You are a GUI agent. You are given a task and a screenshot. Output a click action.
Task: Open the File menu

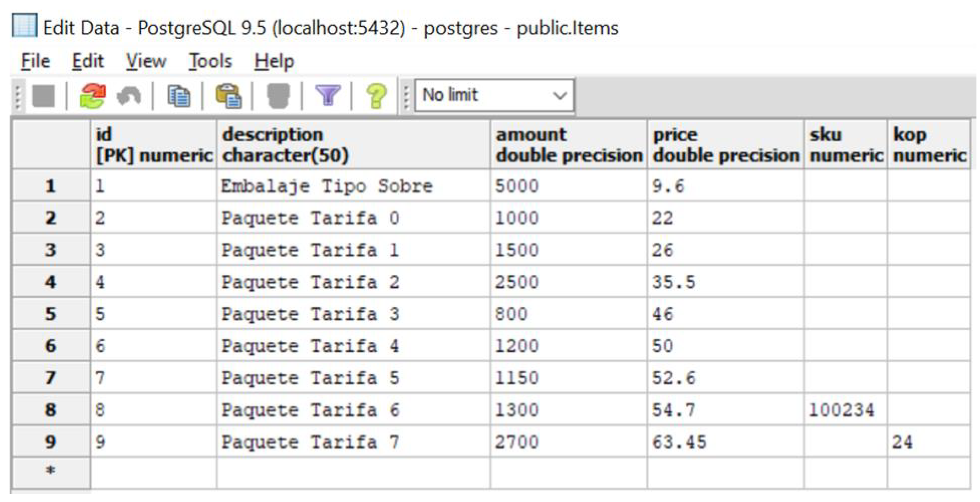click(35, 61)
